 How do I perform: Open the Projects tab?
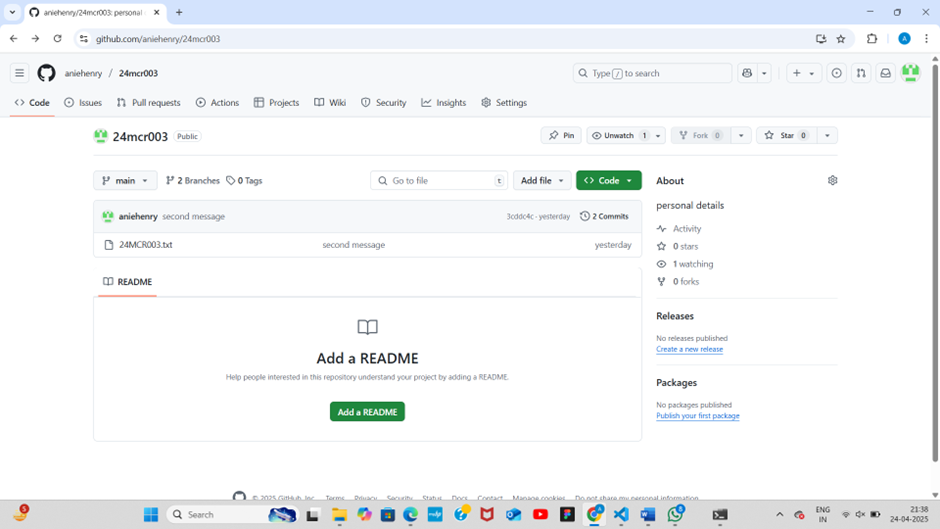tap(276, 103)
